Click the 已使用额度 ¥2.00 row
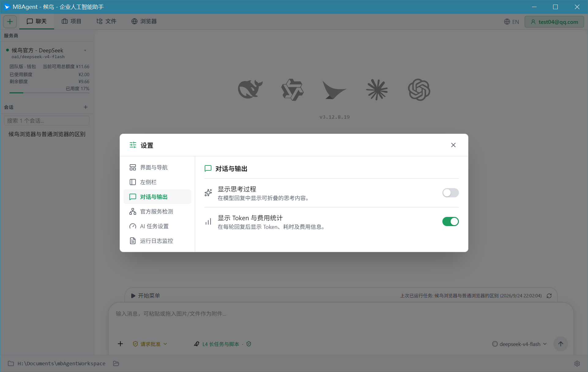Viewport: 588px width, 372px height. pyautogui.click(x=49, y=75)
